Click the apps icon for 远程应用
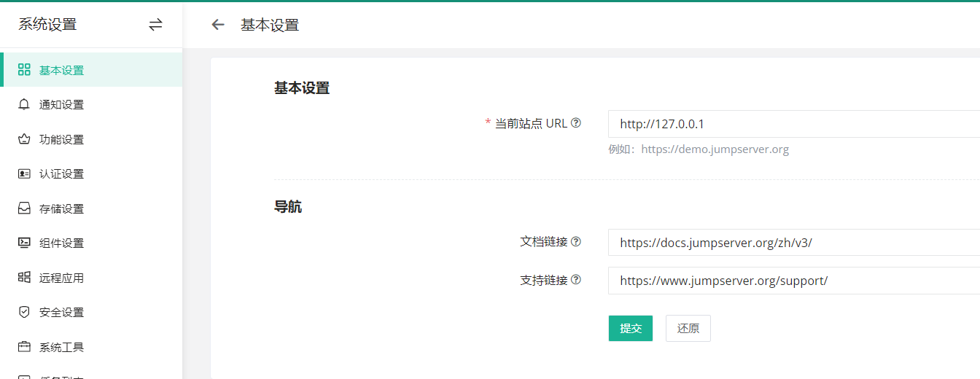This screenshot has height=379, width=980. click(x=24, y=278)
